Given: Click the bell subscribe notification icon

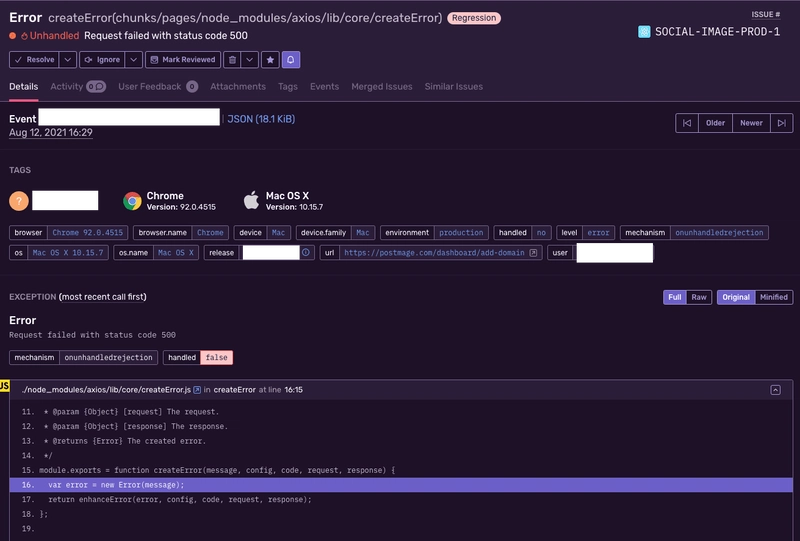Looking at the screenshot, I should click(291, 60).
